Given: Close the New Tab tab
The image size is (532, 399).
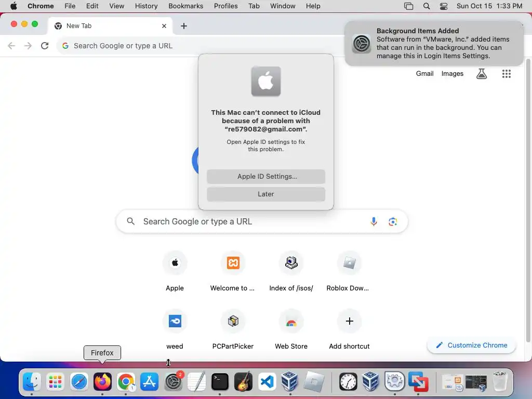Looking at the screenshot, I should 164,26.
